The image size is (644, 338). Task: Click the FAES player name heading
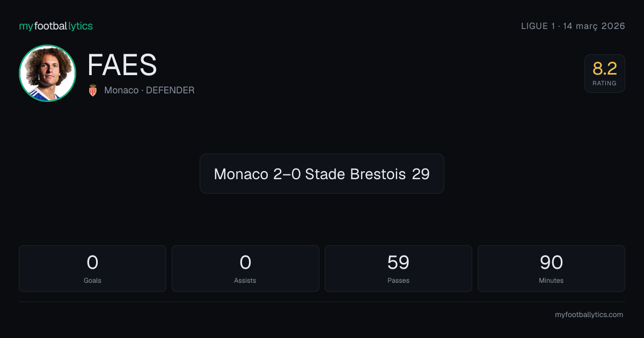pos(122,65)
